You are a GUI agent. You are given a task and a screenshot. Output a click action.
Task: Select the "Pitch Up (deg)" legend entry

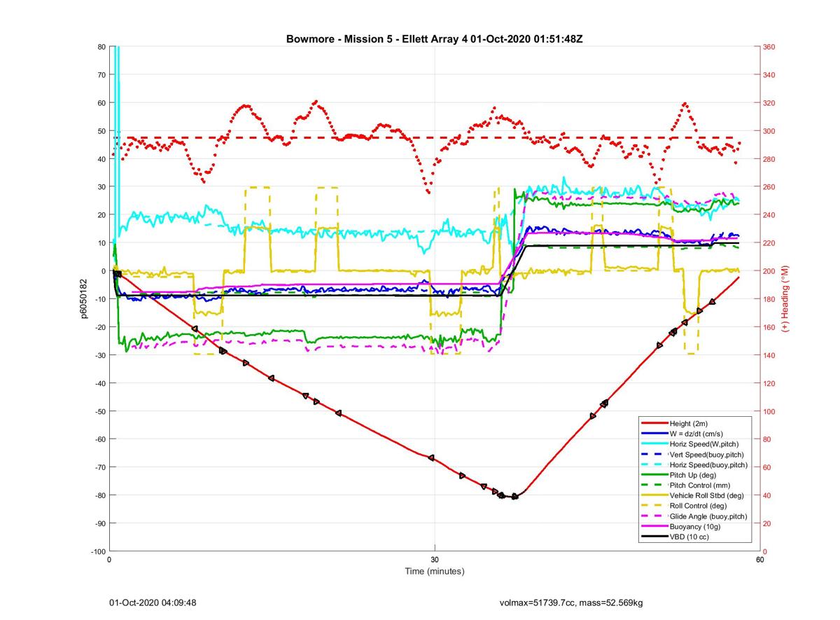click(x=694, y=475)
